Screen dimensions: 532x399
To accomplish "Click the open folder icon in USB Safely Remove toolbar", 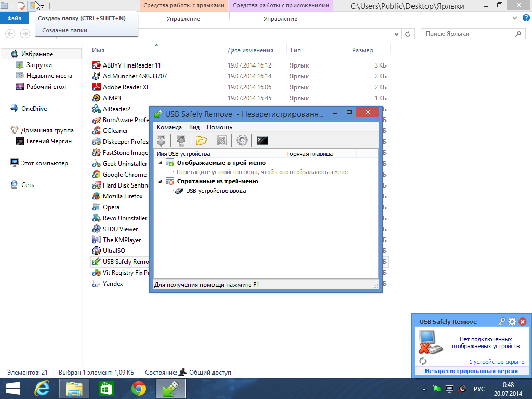I will (201, 140).
